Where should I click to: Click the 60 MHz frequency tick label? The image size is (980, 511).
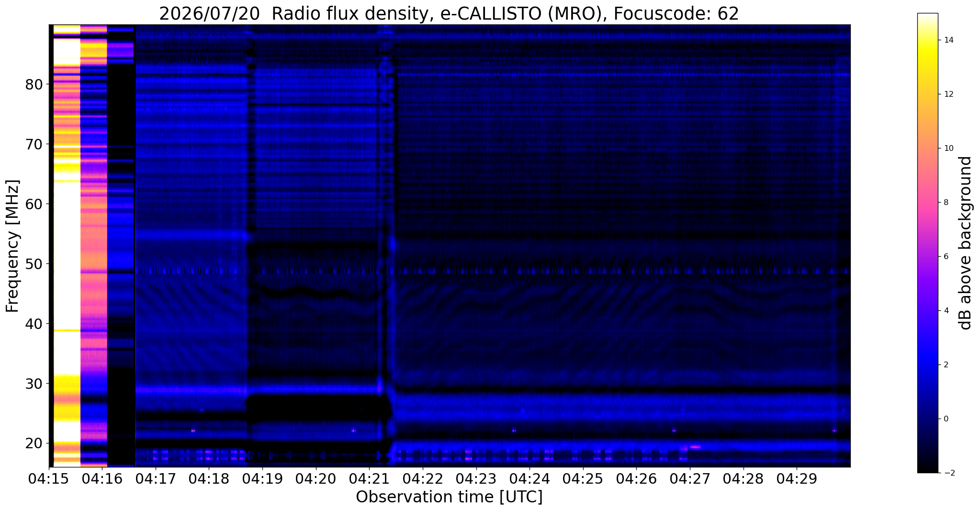pos(34,204)
